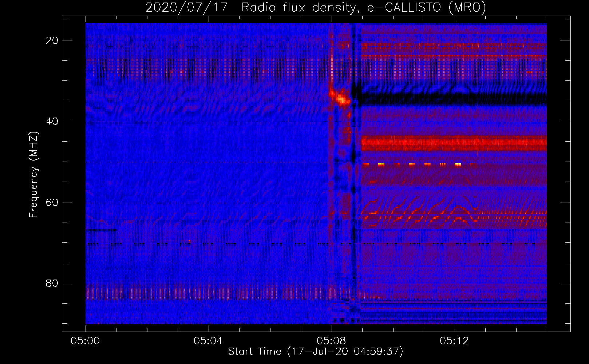
Task: Click the 05:04 time tick label
Action: pyautogui.click(x=208, y=341)
